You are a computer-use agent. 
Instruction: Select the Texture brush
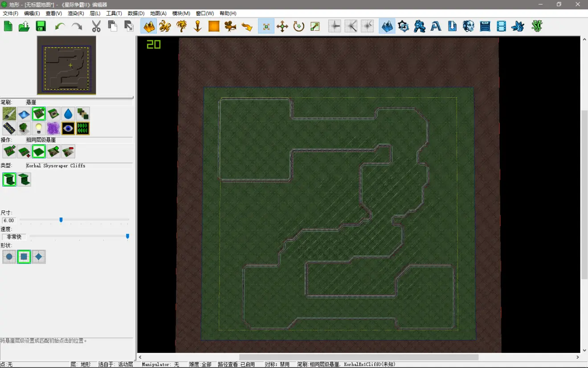[9, 114]
